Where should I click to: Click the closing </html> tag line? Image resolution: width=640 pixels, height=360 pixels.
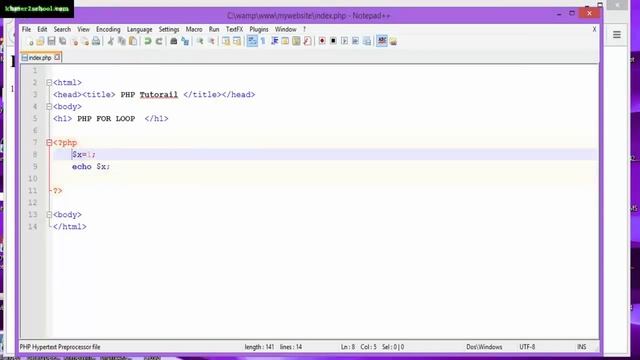(70, 227)
